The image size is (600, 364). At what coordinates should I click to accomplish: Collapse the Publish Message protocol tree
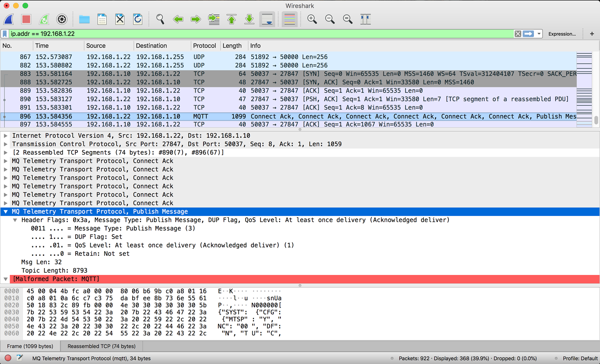click(6, 212)
